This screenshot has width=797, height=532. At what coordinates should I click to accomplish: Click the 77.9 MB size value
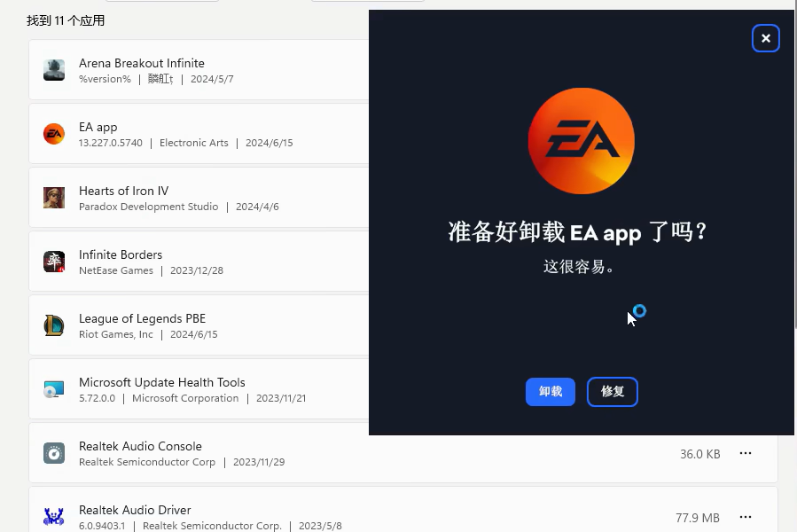pyautogui.click(x=698, y=518)
